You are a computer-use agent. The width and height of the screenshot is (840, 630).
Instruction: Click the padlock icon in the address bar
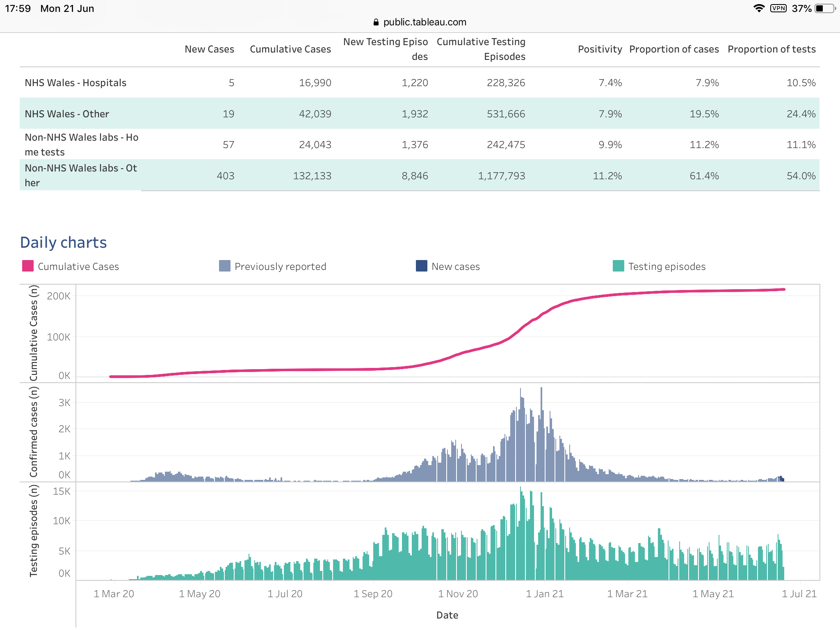point(376,22)
